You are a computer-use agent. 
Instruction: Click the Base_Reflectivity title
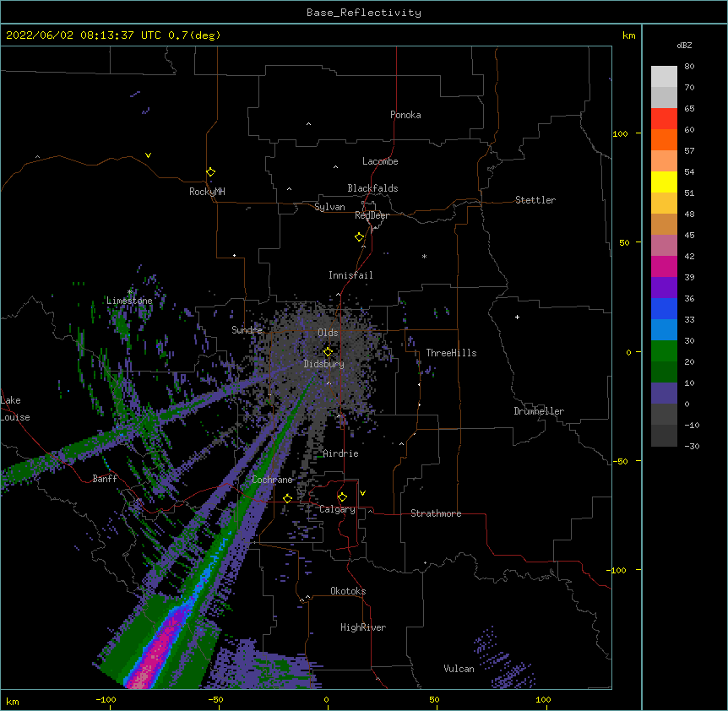(364, 13)
